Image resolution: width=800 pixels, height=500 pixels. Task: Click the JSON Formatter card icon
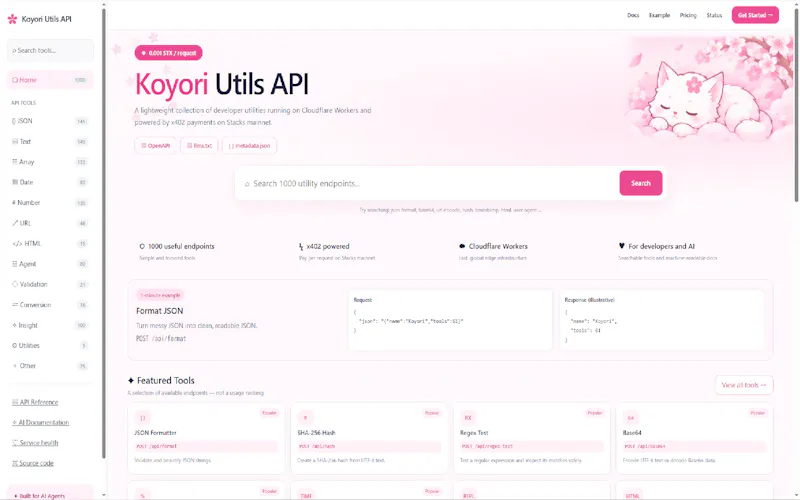tap(142, 417)
